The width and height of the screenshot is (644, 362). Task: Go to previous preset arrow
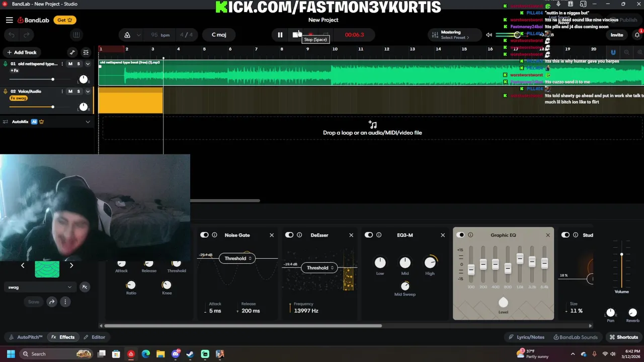[23, 265]
